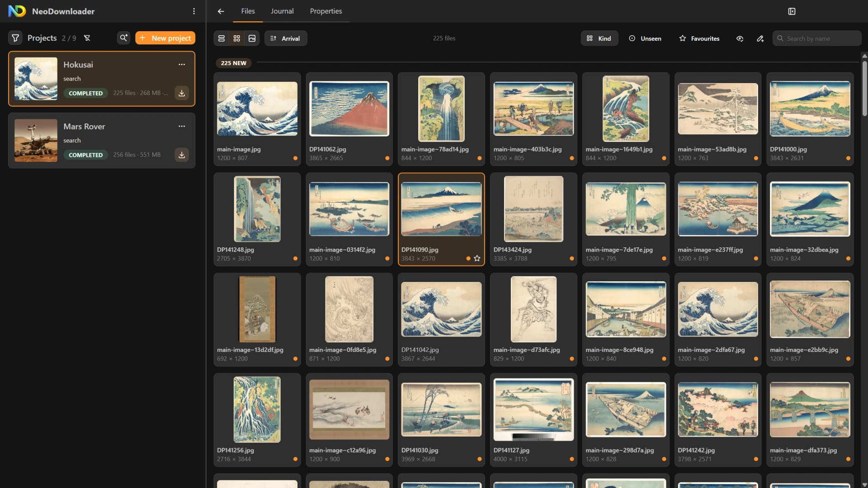Open the NeoDownloader main menu (three dots)
The width and height of the screenshot is (868, 488).
[x=194, y=11]
